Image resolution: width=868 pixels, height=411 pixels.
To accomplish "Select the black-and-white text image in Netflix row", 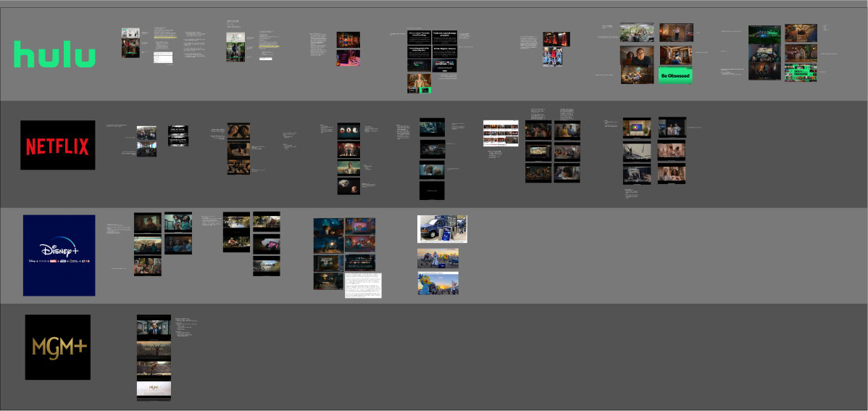I will [x=178, y=136].
